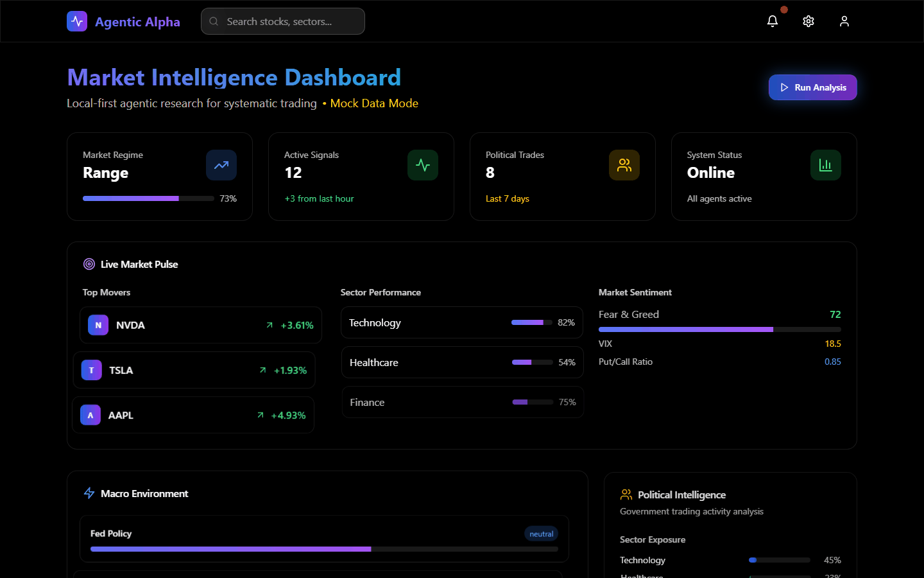Viewport: 924px width, 578px height.
Task: Click the "Last 7 days" text
Action: click(508, 198)
